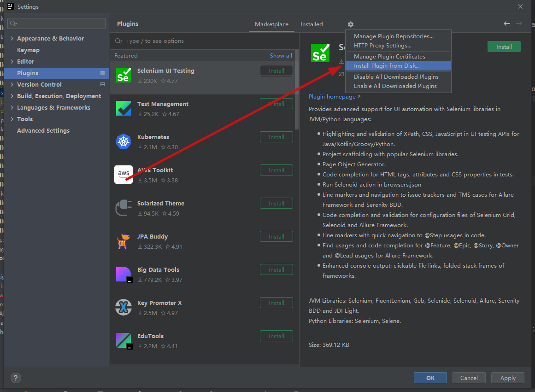Install the Solarized Theme plugin
535x392 pixels.
point(276,203)
